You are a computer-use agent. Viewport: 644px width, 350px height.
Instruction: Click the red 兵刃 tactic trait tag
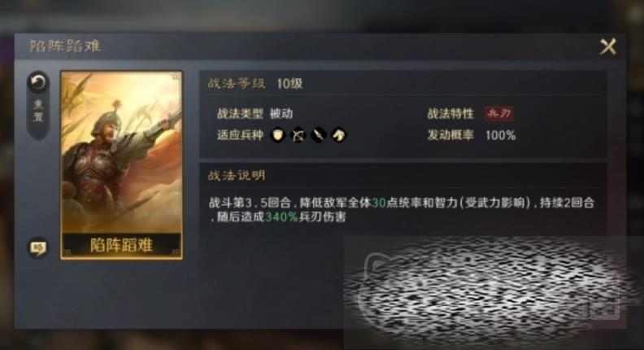[499, 113]
